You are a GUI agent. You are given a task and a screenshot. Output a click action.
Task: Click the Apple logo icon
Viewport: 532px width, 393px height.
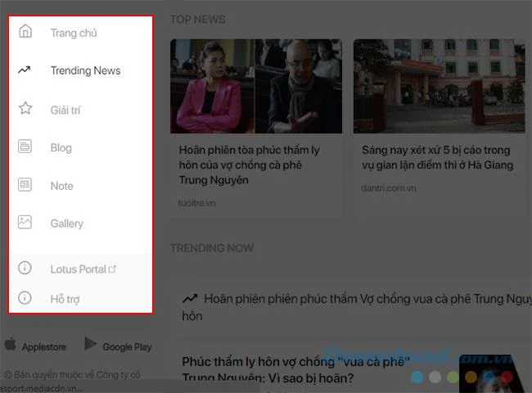pyautogui.click(x=11, y=344)
